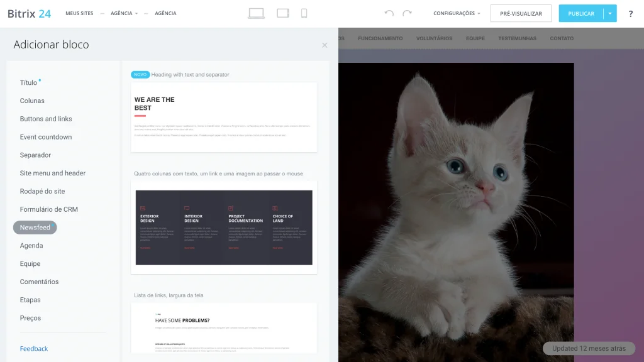Expand the first Agência breadcrumb dropdown
Image resolution: width=644 pixels, height=362 pixels.
(x=124, y=14)
